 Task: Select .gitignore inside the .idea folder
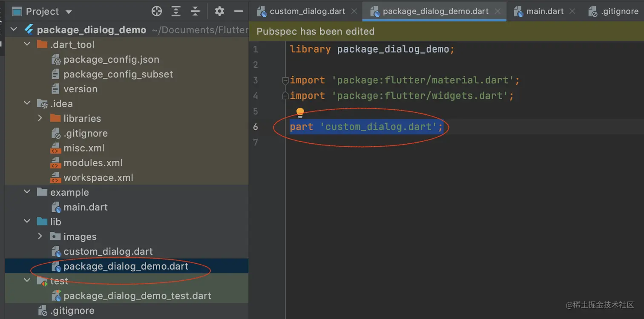(x=86, y=133)
